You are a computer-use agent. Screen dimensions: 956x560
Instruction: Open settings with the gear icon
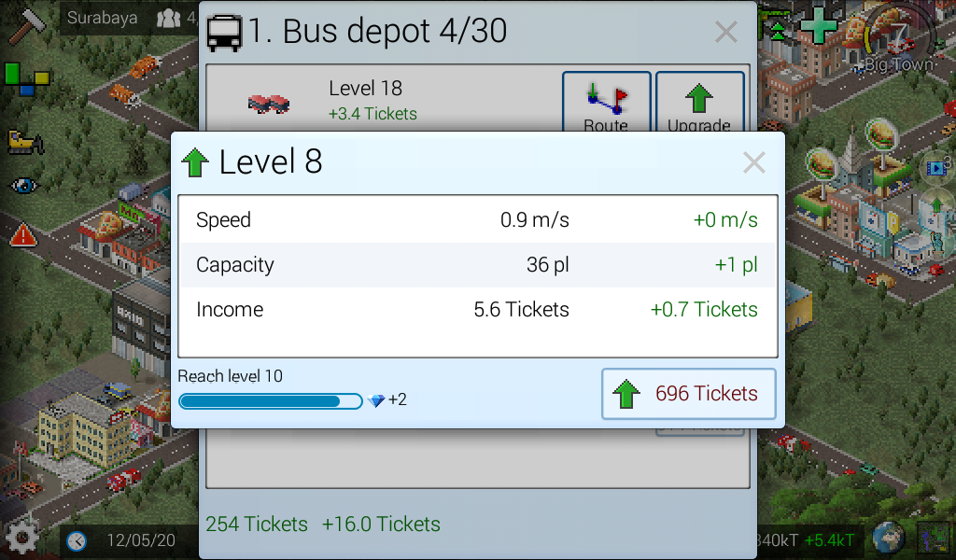click(22, 538)
